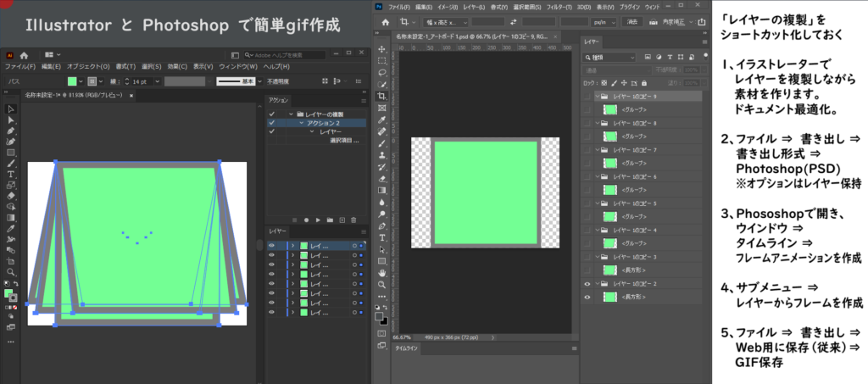
Task: Collapse the レイヤー 1のコピー 8 group
Action: (x=599, y=123)
